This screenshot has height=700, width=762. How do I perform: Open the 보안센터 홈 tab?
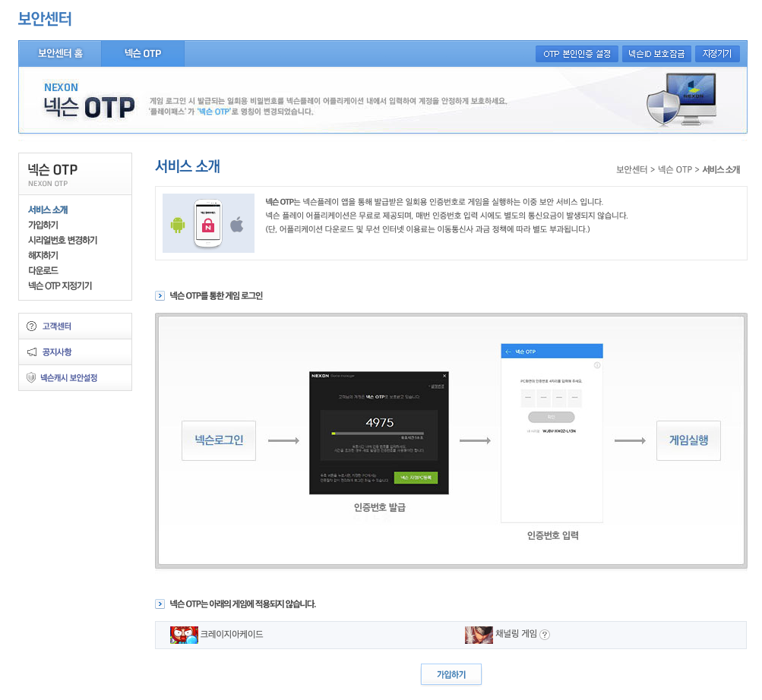[x=60, y=53]
